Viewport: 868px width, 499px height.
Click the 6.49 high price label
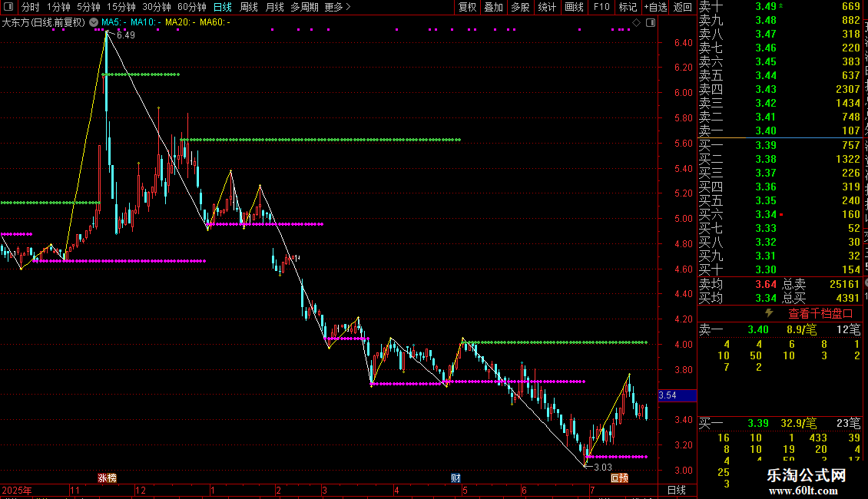pos(126,35)
